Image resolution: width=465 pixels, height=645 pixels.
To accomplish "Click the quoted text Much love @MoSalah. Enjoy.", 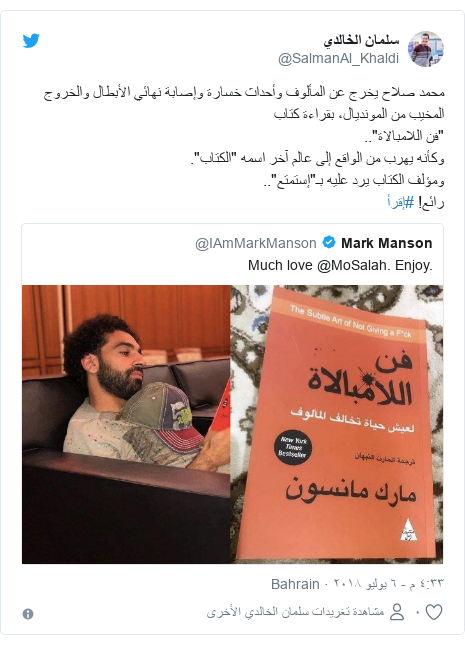I will 340,265.
